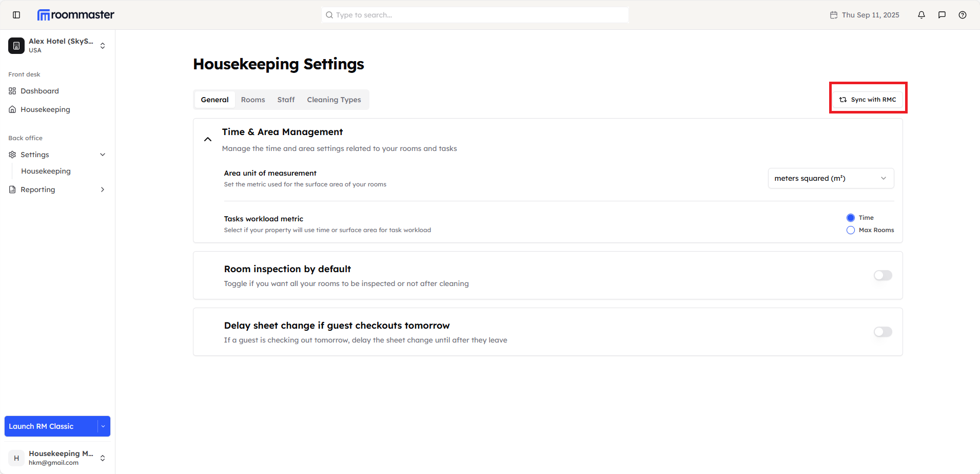Click Sync with RMC button
Image resolution: width=980 pixels, height=474 pixels.
coord(868,100)
